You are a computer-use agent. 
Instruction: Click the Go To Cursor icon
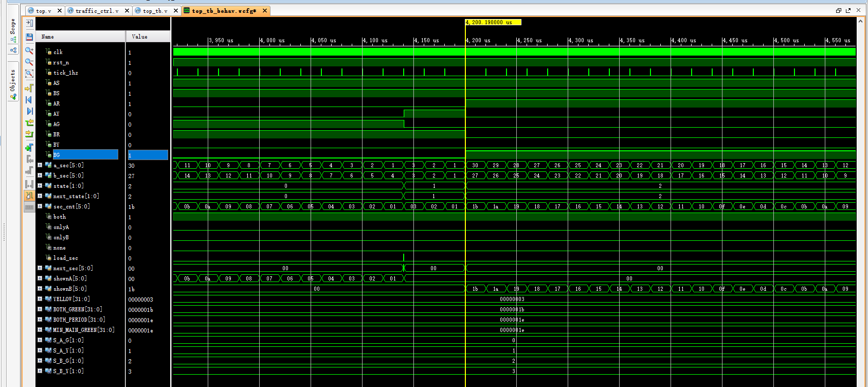click(x=29, y=88)
